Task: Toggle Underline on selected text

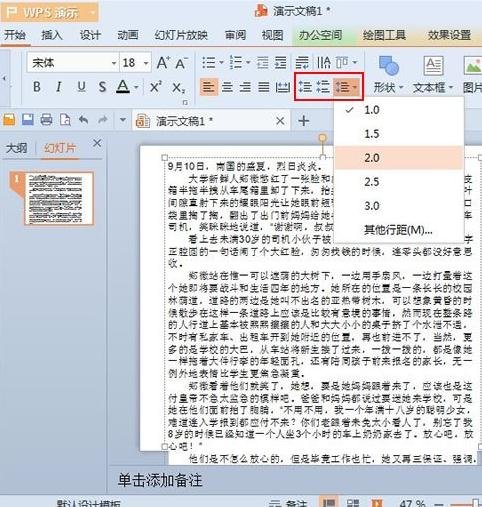Action: (81, 87)
